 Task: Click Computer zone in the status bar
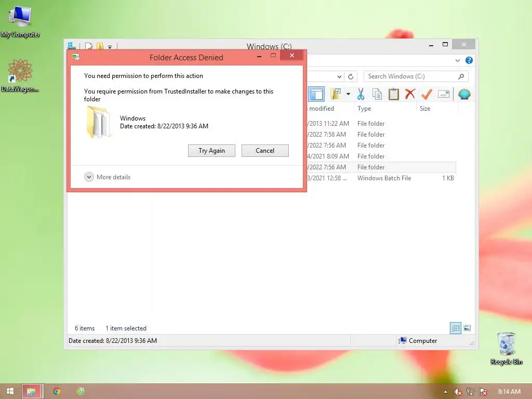click(418, 341)
